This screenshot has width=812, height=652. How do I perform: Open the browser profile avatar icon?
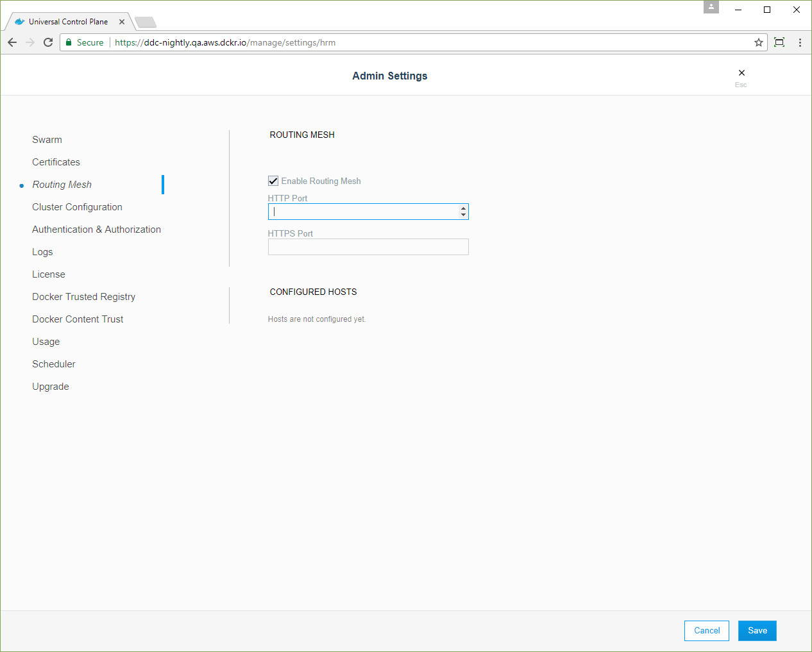(x=711, y=7)
